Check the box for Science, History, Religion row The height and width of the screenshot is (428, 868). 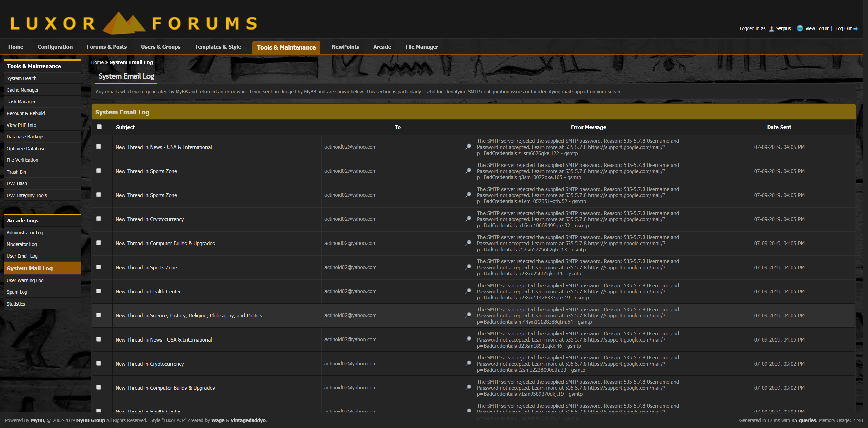coord(99,315)
